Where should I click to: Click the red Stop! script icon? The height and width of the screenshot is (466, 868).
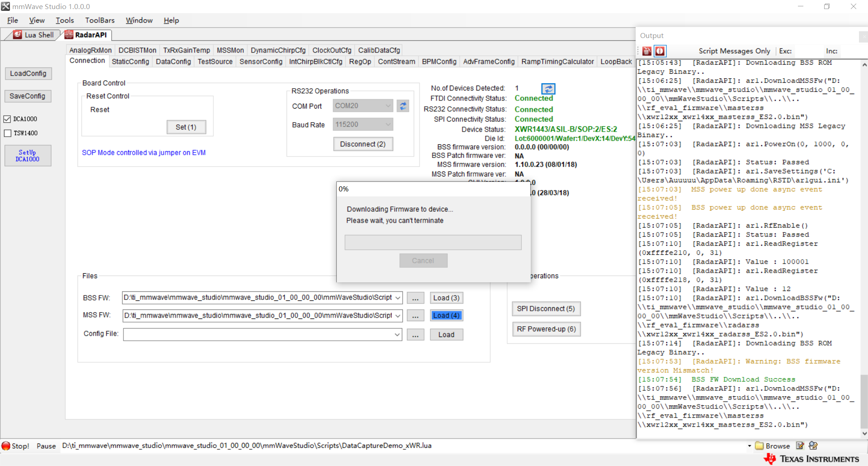coord(6,446)
